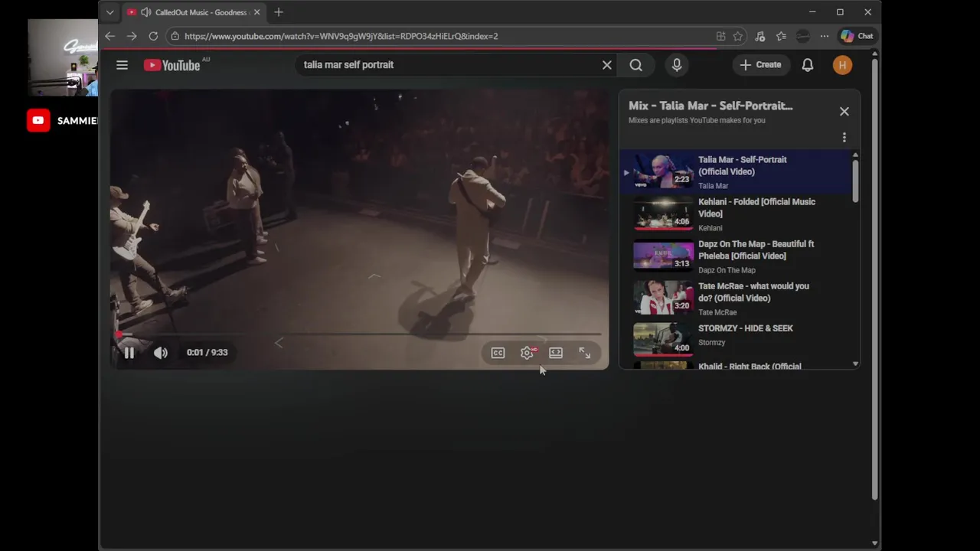Click the webcam overlay thumbnail
Screen dimensions: 980x551
click(63, 57)
